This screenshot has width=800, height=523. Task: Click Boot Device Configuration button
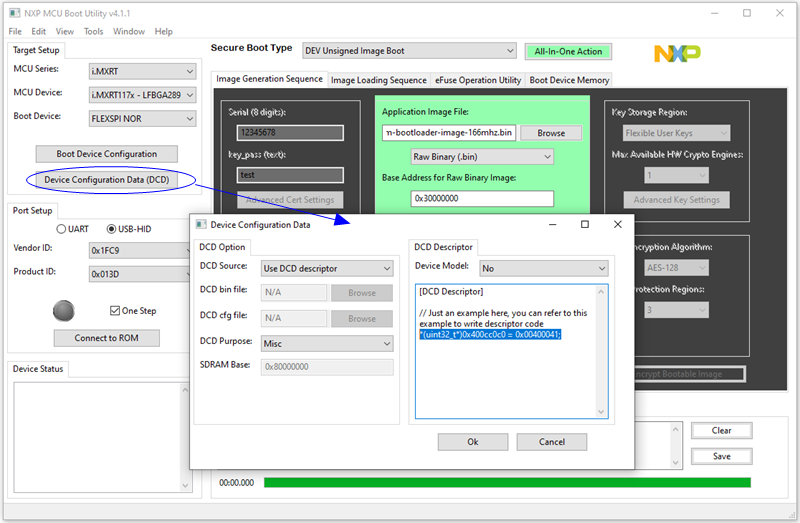(107, 154)
